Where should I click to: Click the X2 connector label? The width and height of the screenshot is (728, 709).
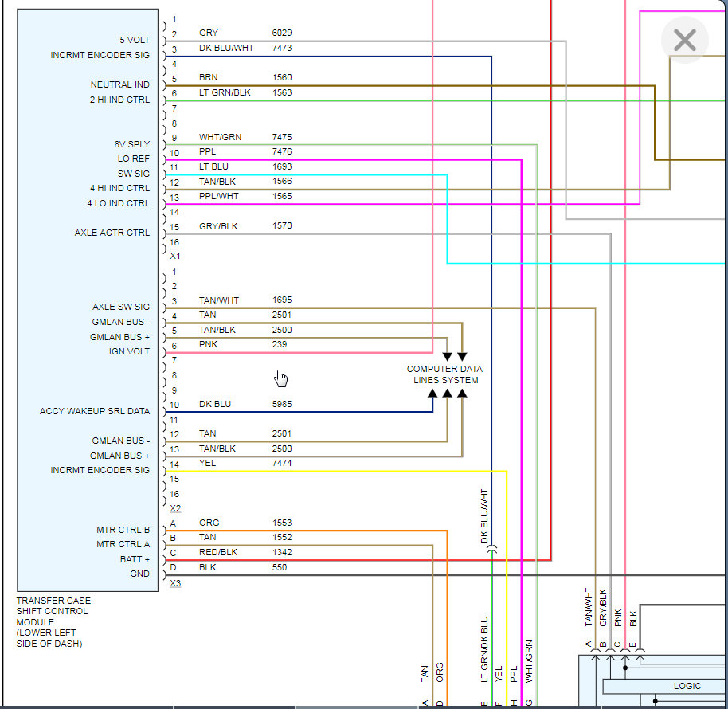point(175,508)
